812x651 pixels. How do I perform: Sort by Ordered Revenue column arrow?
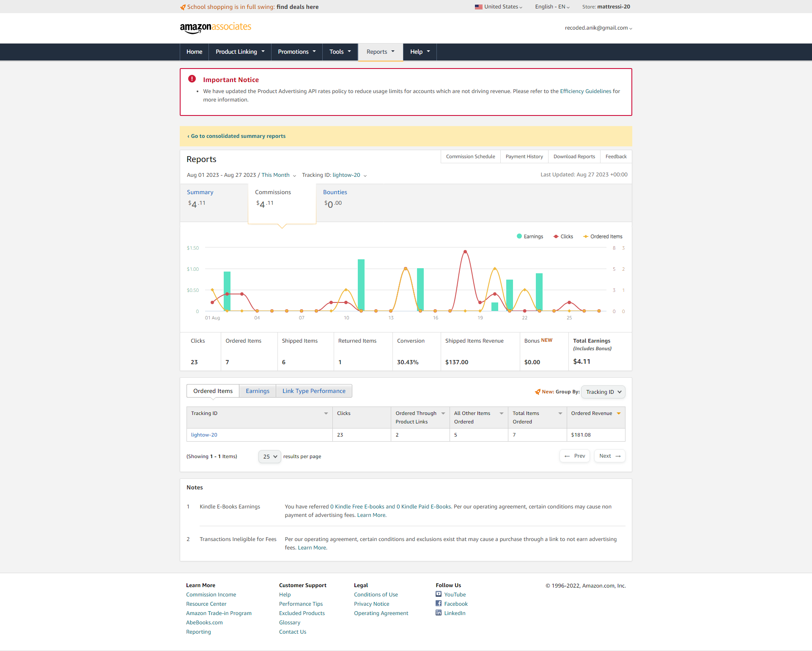pyautogui.click(x=619, y=413)
